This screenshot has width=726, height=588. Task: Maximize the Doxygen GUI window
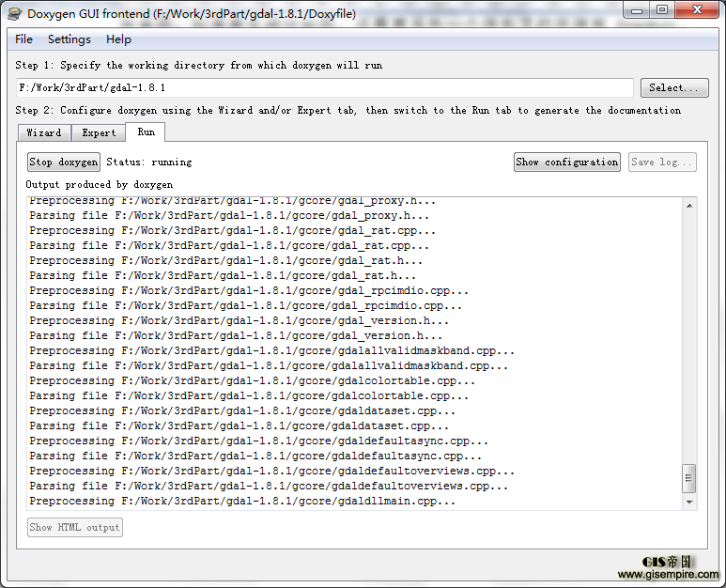(662, 10)
